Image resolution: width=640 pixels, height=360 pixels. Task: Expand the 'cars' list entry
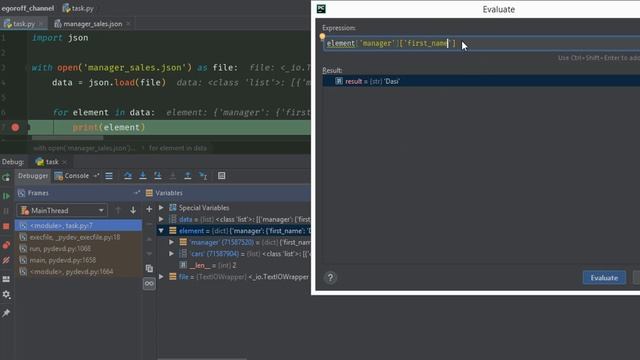(172, 253)
